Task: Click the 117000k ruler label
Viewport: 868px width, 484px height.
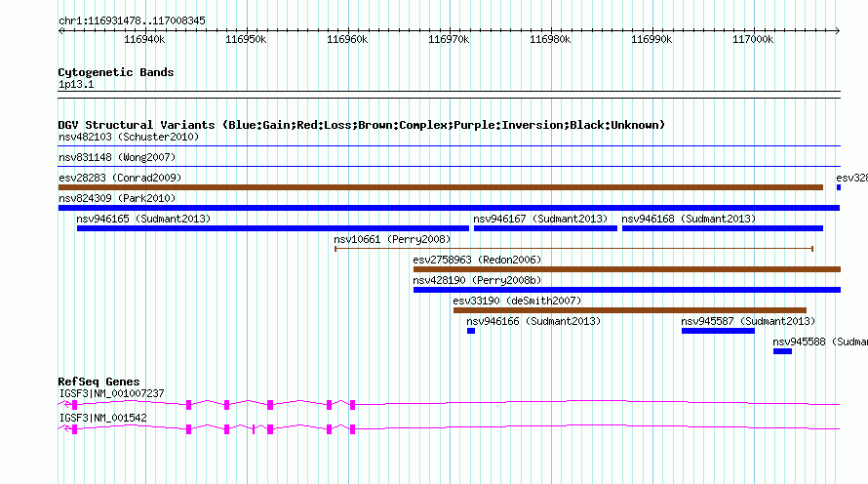Action: [x=753, y=39]
